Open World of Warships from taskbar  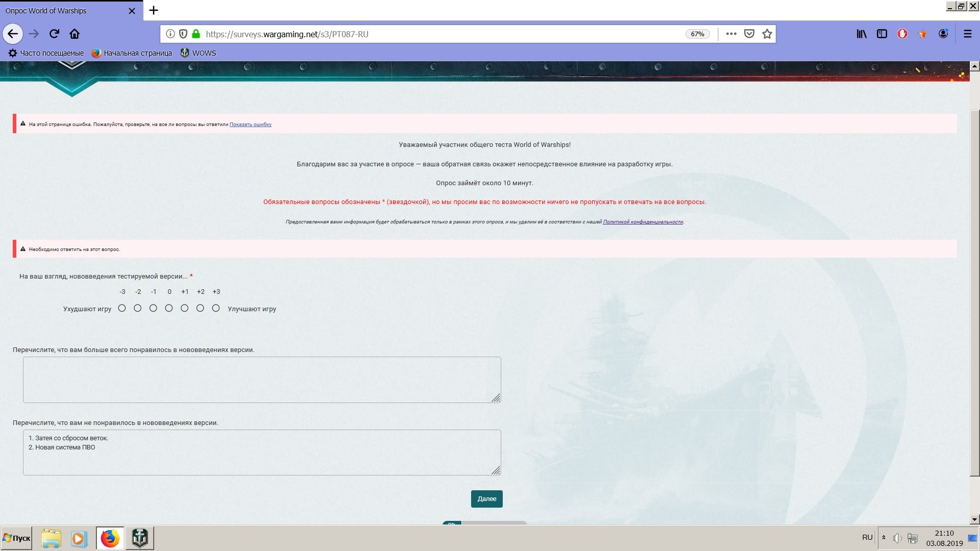pos(139,538)
